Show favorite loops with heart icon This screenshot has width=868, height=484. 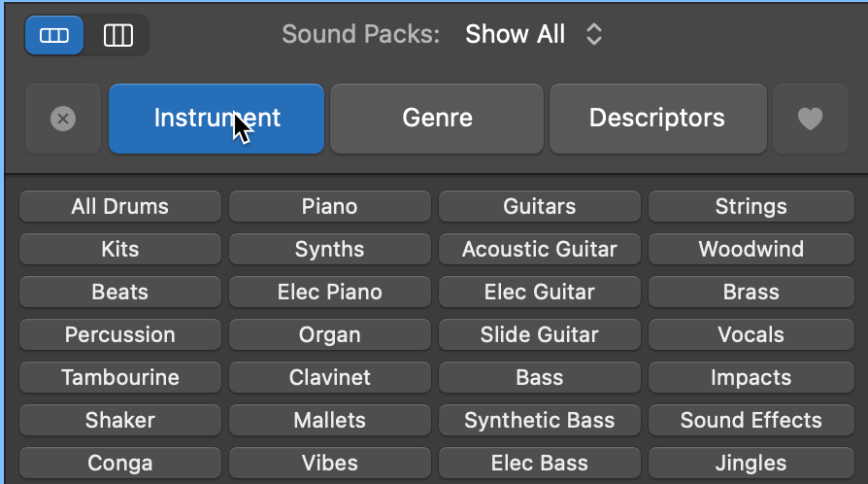tap(810, 119)
